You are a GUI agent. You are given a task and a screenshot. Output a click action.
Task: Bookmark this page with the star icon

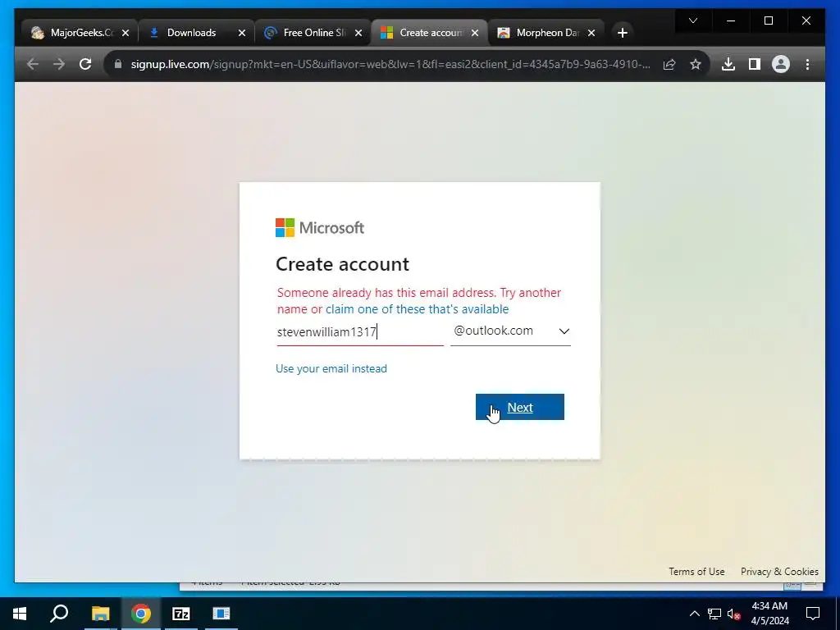click(x=696, y=64)
